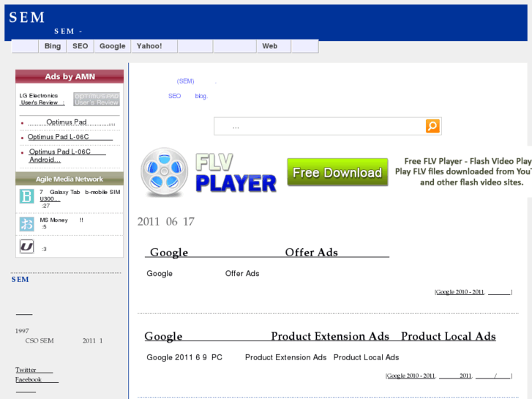Open the Facebook link in sidebar
Screen dimensions: 532x399
click(x=37, y=380)
